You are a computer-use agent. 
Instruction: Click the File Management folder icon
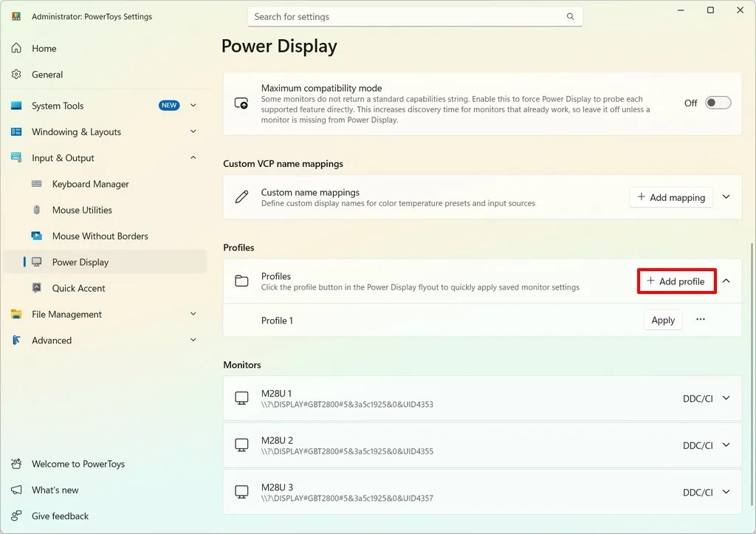tap(16, 314)
